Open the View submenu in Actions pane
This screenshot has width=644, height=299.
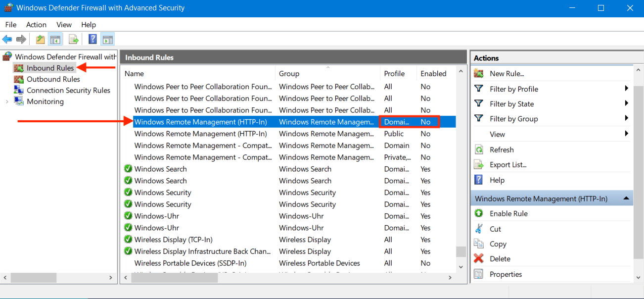(497, 134)
